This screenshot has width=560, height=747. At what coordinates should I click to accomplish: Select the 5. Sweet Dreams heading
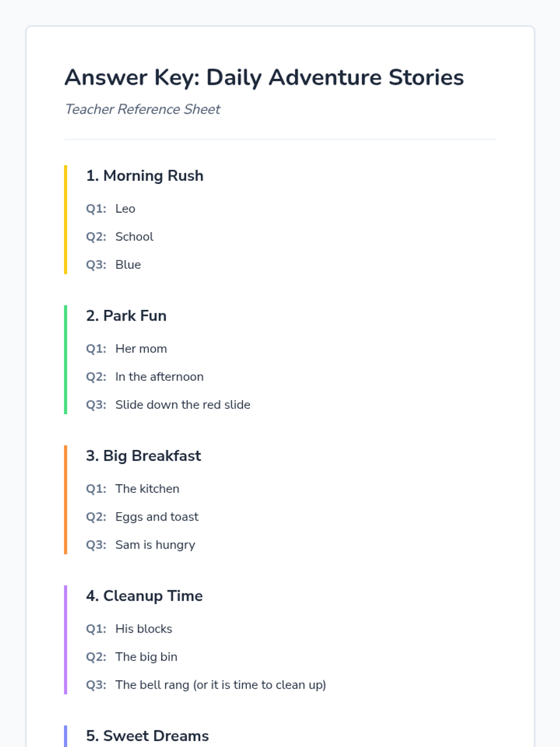click(147, 736)
